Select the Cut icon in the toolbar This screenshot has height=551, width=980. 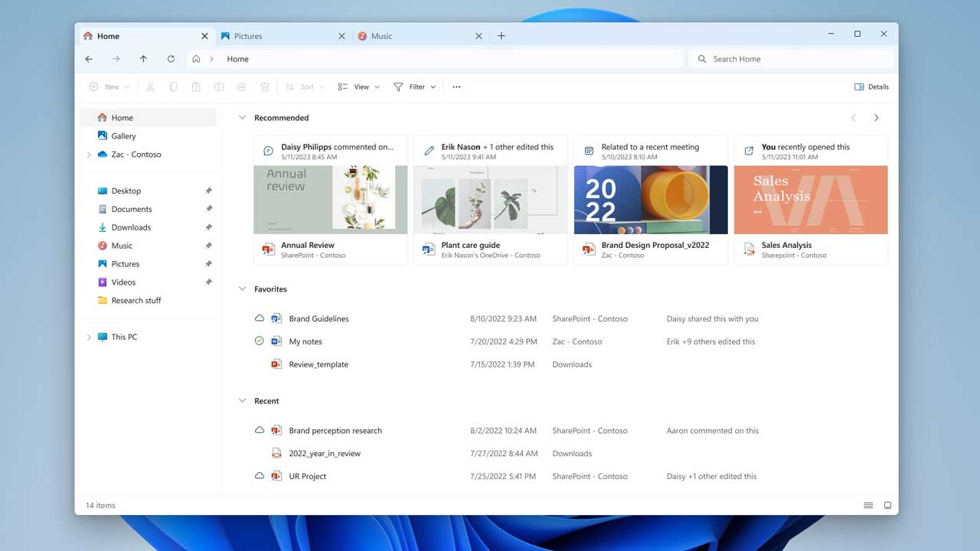point(150,86)
